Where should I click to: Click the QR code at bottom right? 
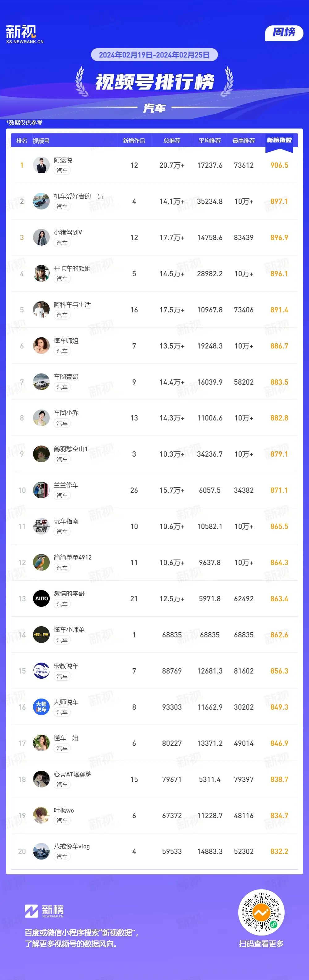point(261,912)
